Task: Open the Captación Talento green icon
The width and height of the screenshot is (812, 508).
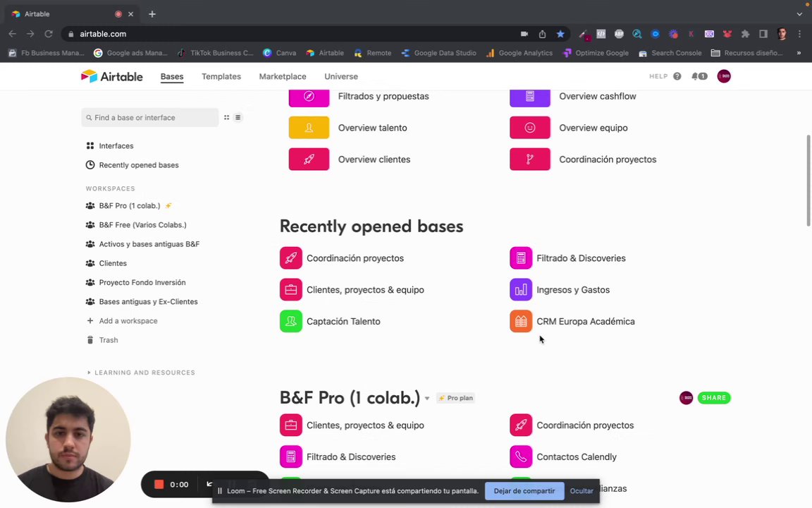Action: [x=291, y=322]
